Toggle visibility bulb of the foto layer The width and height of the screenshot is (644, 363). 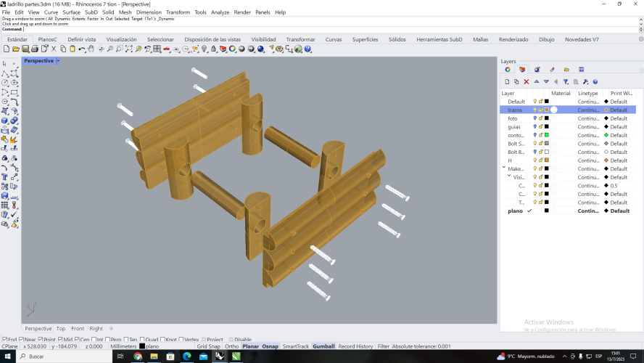click(535, 118)
